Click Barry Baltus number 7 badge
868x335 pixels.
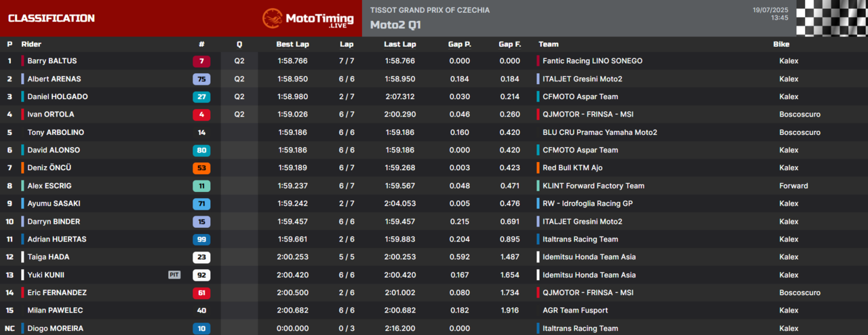201,61
